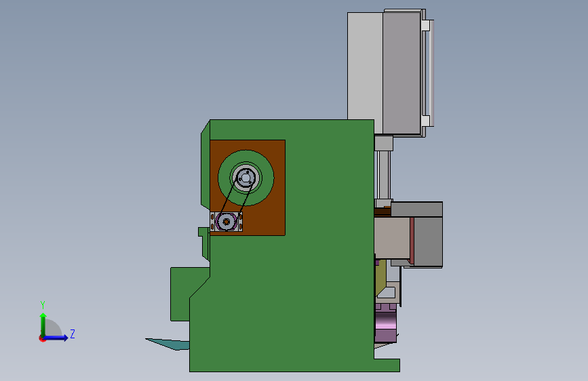Select the dark gray box on the right side

(x=428, y=241)
